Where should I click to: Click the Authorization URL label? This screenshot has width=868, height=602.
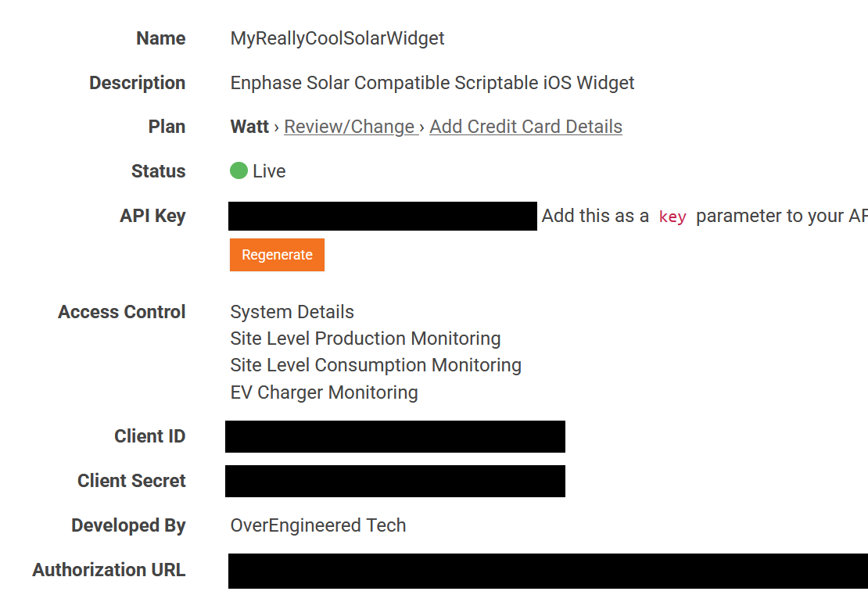[109, 570]
